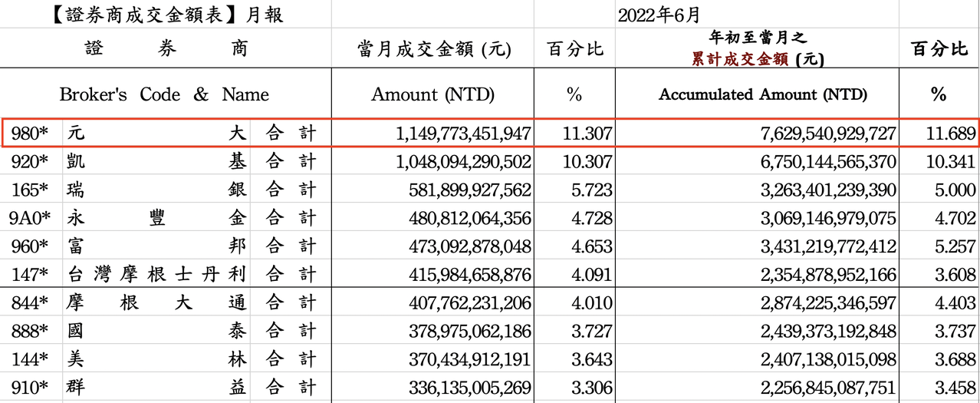
Task: Click the 累計成交金額 (元) header
Action: [757, 59]
